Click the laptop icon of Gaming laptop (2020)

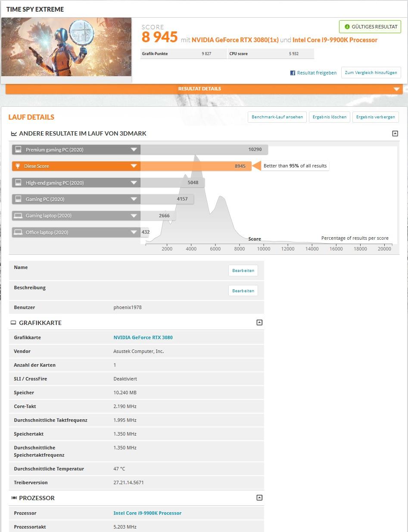(18, 216)
